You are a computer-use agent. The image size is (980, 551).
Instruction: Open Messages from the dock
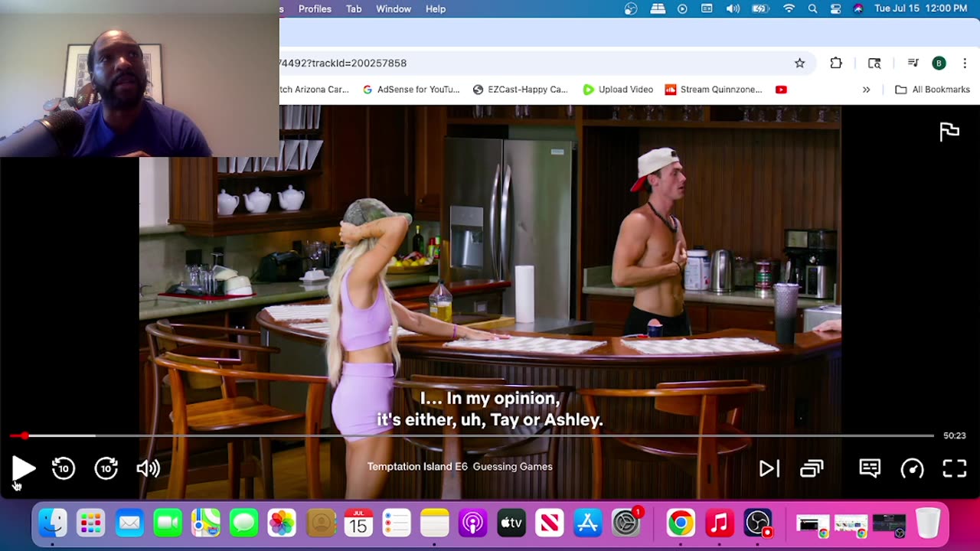(x=244, y=523)
